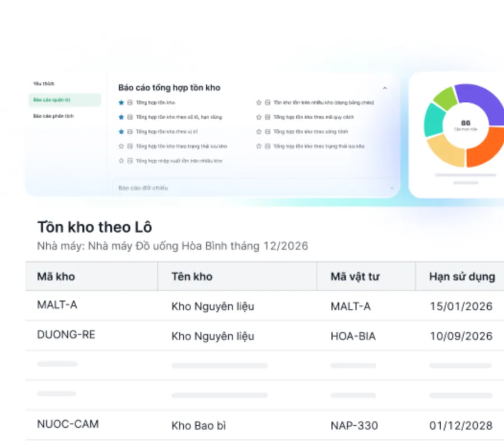Click 'Kho Nguyên liệu' in the DUONG-RE row
Image resolution: width=504 pixels, height=447 pixels.
213,336
